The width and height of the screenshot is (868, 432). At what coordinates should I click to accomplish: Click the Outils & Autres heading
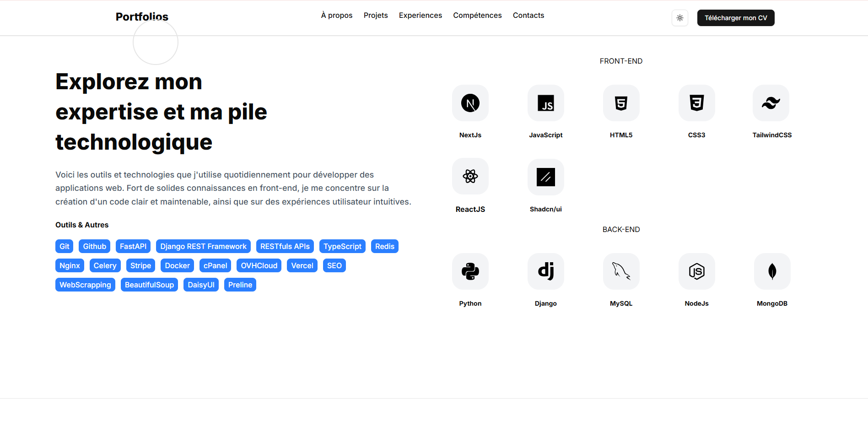pos(82,225)
